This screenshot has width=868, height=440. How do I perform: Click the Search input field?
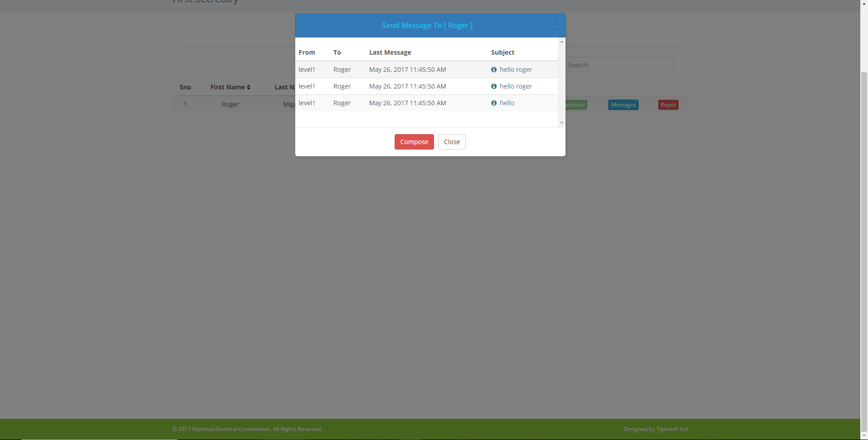[x=620, y=65]
